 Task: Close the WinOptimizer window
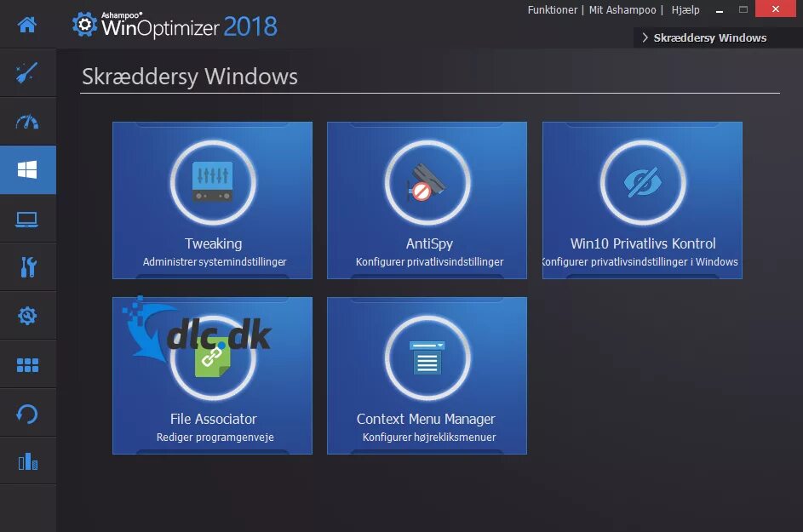(776, 9)
